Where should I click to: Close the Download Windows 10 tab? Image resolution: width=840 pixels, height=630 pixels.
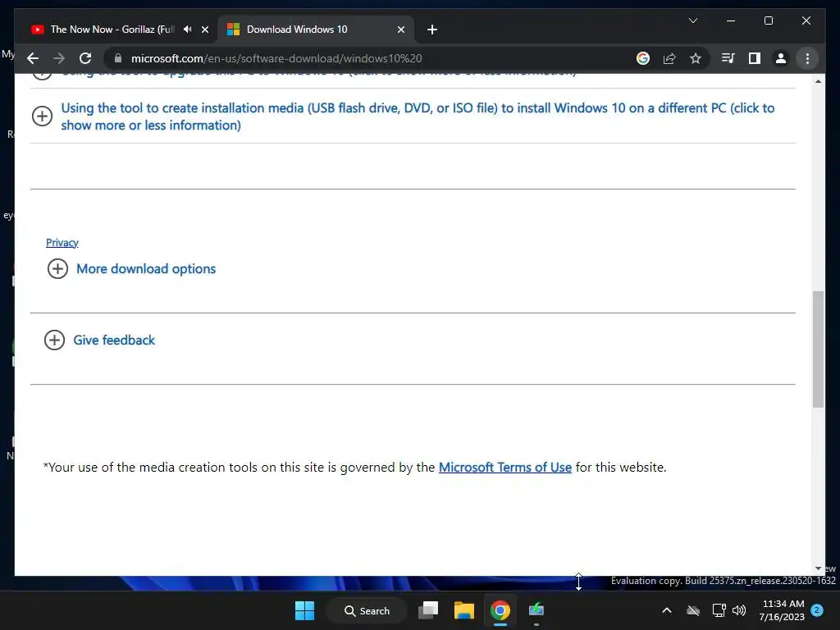(x=400, y=30)
